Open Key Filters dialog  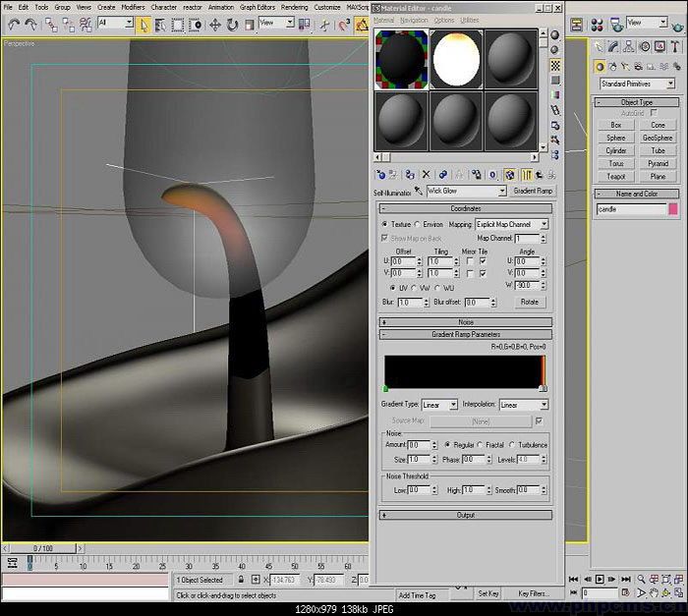click(533, 593)
